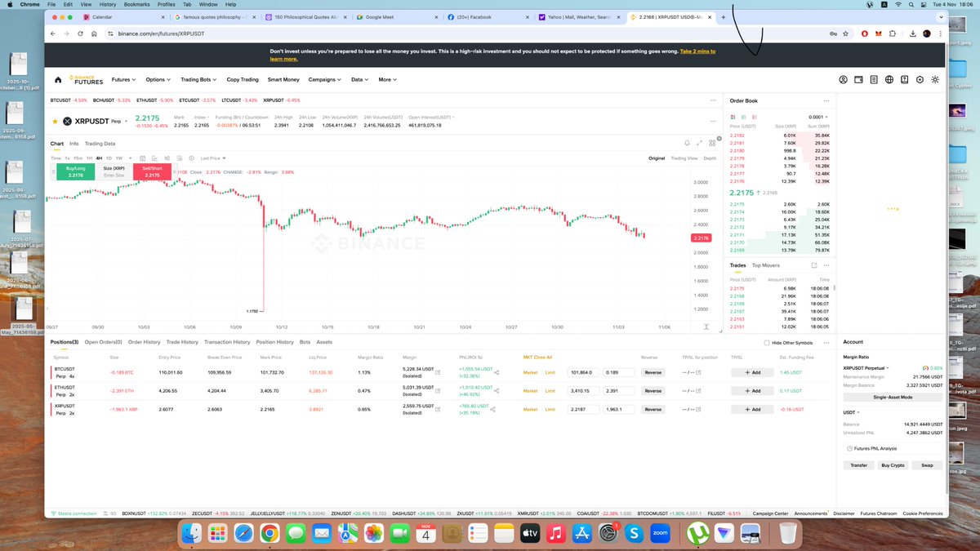This screenshot has width=980, height=551.
Task: Show sell orders only in Order Book
Action: click(x=754, y=116)
